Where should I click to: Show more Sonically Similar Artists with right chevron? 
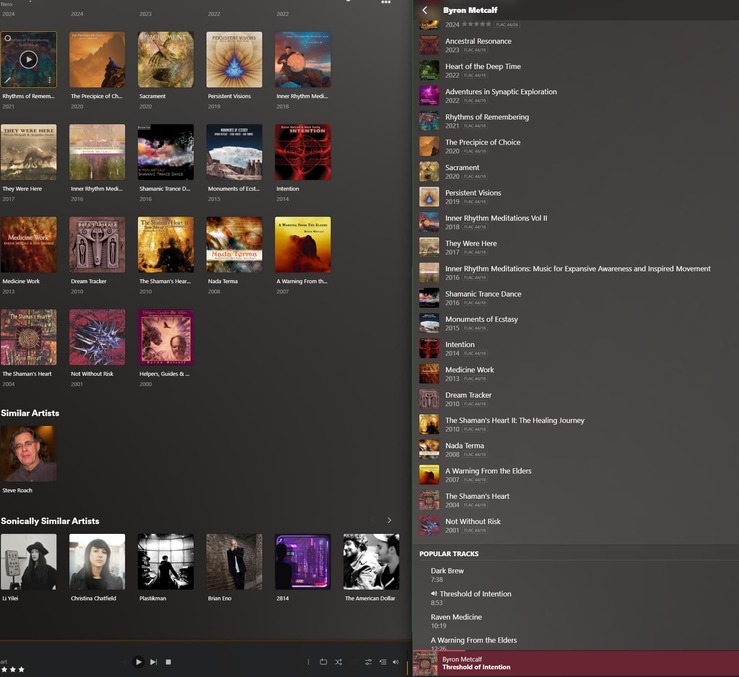389,520
